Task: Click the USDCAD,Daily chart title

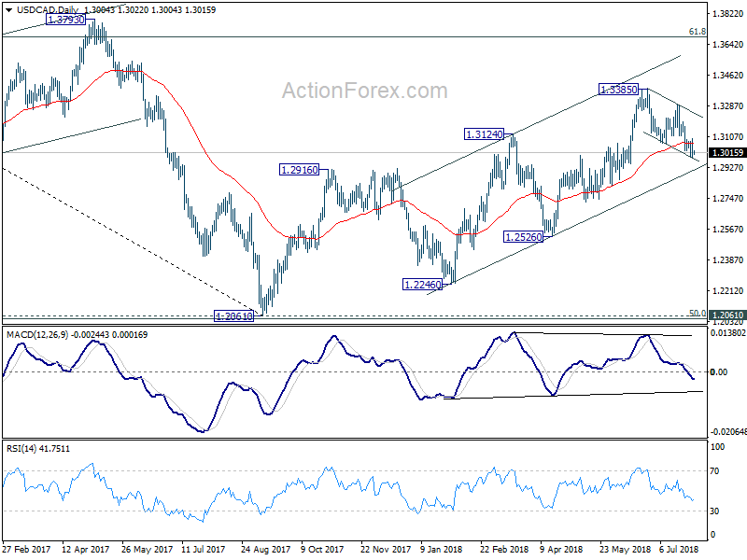Action: click(48, 10)
